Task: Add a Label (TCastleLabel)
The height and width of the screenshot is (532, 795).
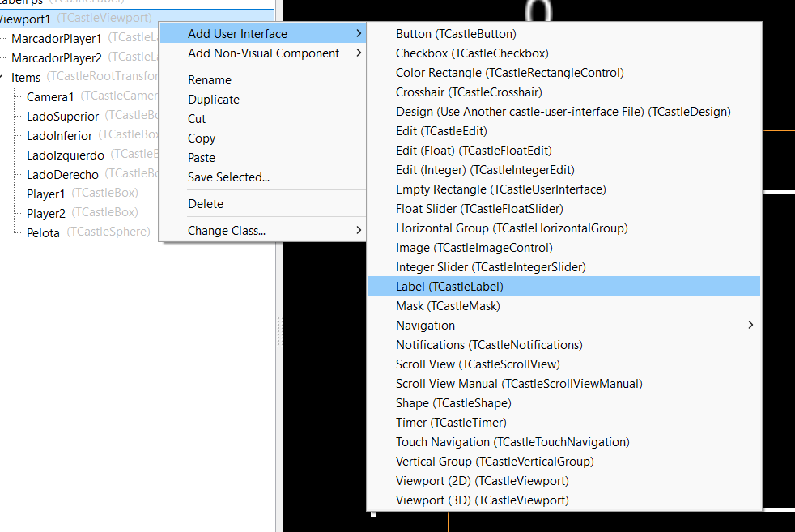Action: coord(564,287)
